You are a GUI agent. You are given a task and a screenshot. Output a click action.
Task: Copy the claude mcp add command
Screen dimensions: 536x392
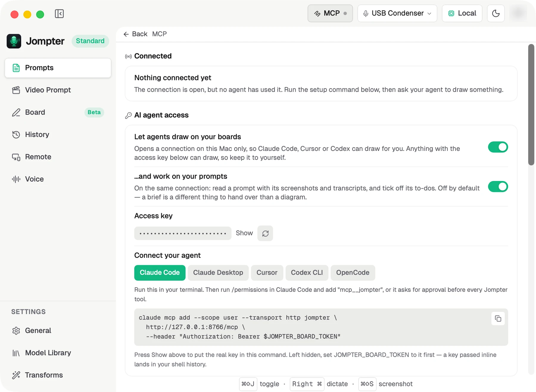click(498, 319)
